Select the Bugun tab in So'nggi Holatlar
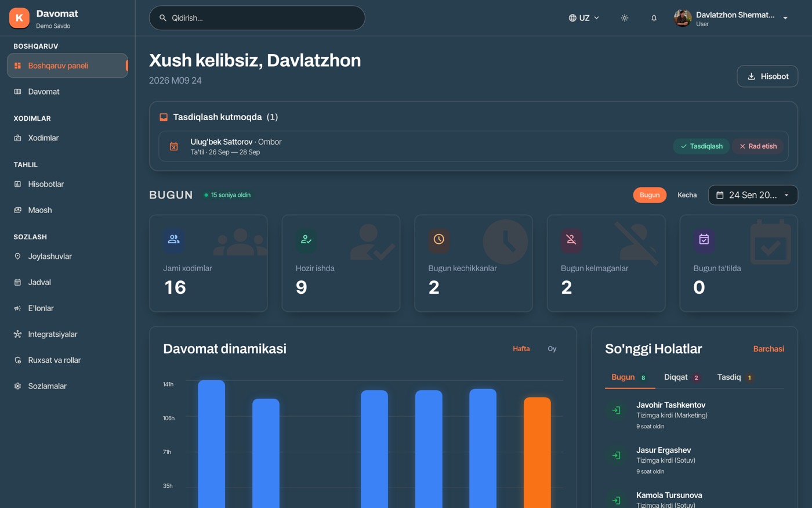 click(630, 377)
